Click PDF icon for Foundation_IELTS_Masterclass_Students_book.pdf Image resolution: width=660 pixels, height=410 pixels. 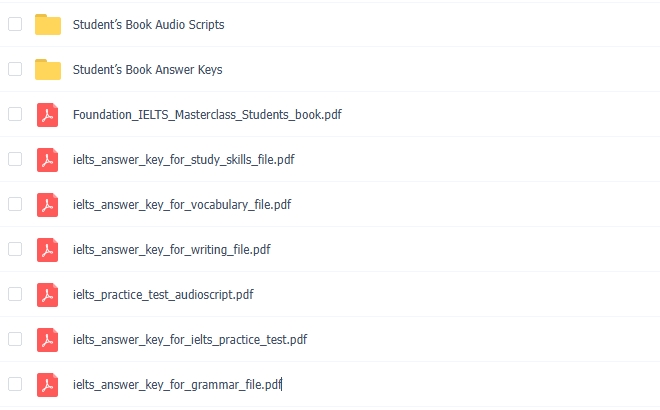pyautogui.click(x=47, y=114)
